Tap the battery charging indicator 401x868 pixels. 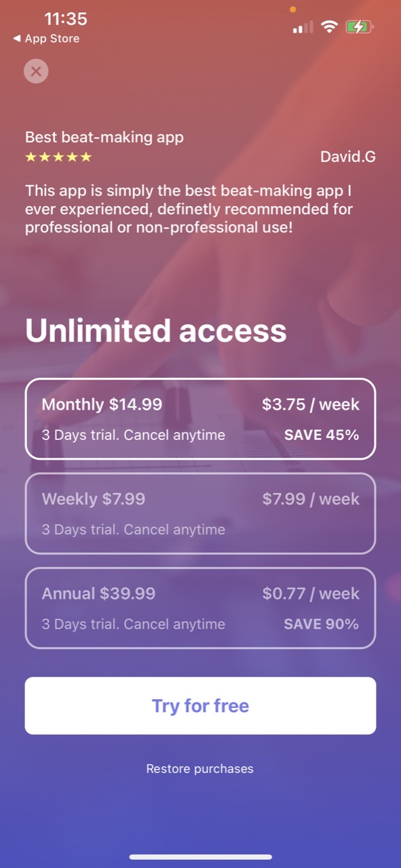pyautogui.click(x=360, y=27)
